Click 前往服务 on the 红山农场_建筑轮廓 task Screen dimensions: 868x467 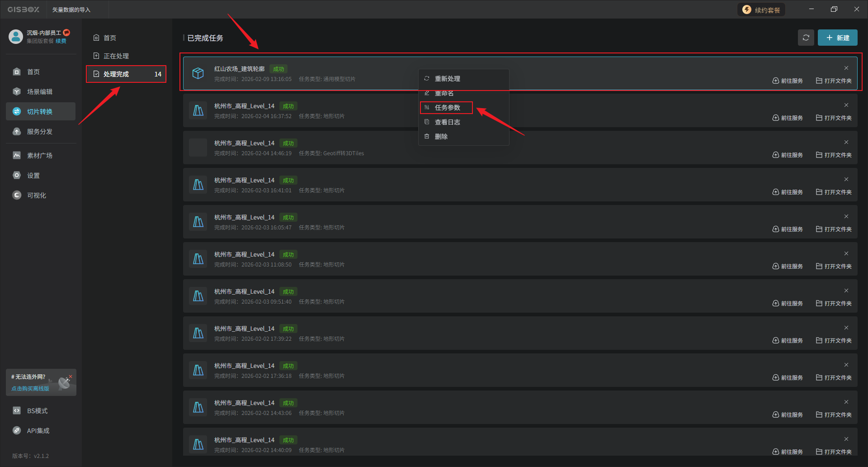(x=788, y=81)
